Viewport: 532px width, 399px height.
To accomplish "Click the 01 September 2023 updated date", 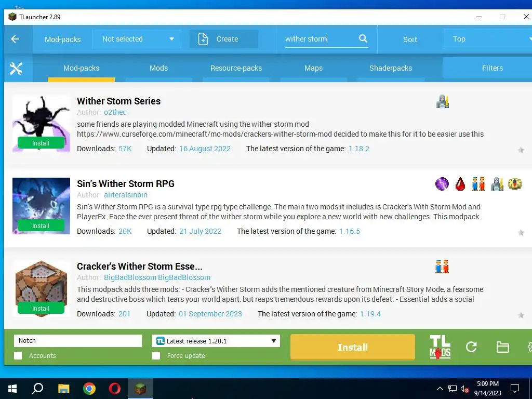I will [210, 314].
